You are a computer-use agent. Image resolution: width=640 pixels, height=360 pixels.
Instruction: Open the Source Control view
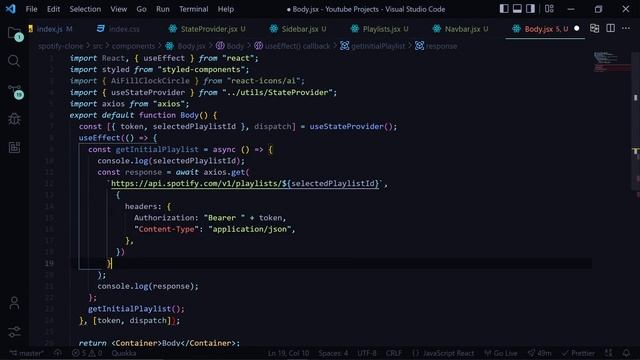(15, 91)
